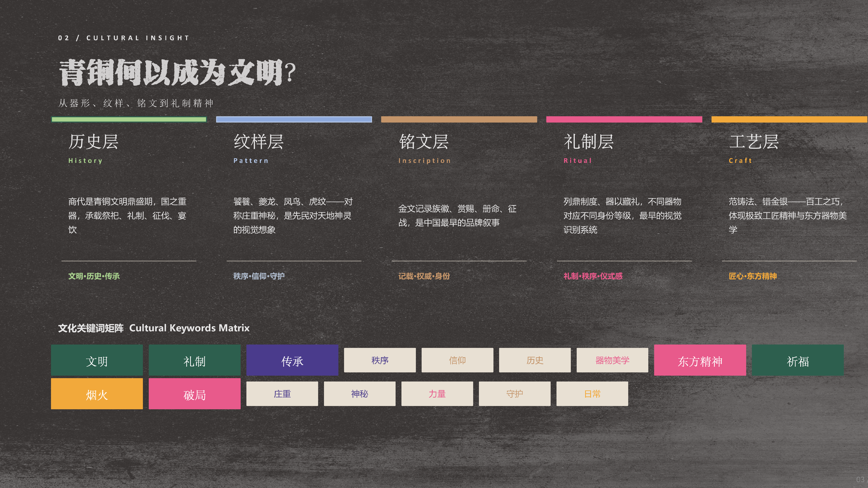868x488 pixels.
Task: Select the 神秘 keyword tile
Action: [x=360, y=394]
